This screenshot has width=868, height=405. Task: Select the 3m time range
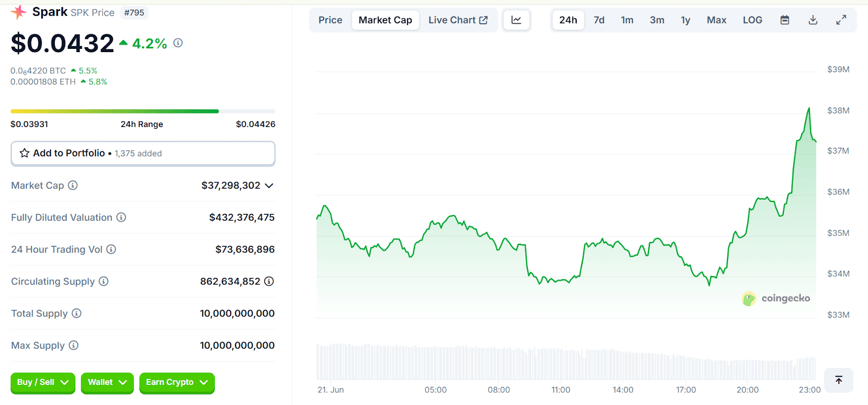[657, 20]
